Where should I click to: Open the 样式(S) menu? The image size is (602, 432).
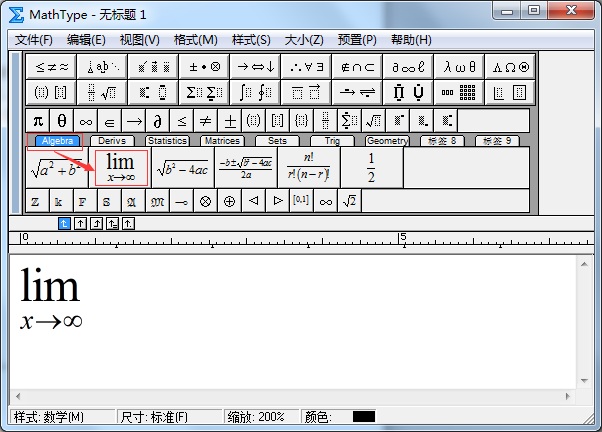click(x=251, y=40)
